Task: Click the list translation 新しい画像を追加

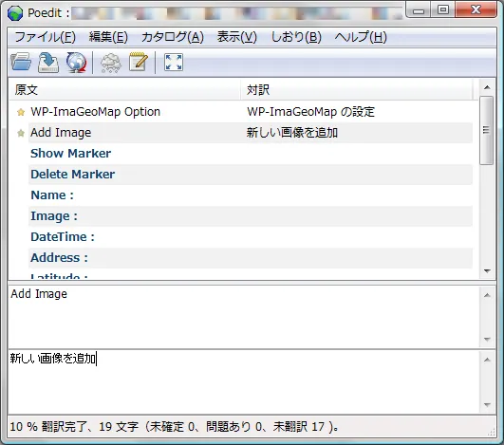Action: [292, 133]
